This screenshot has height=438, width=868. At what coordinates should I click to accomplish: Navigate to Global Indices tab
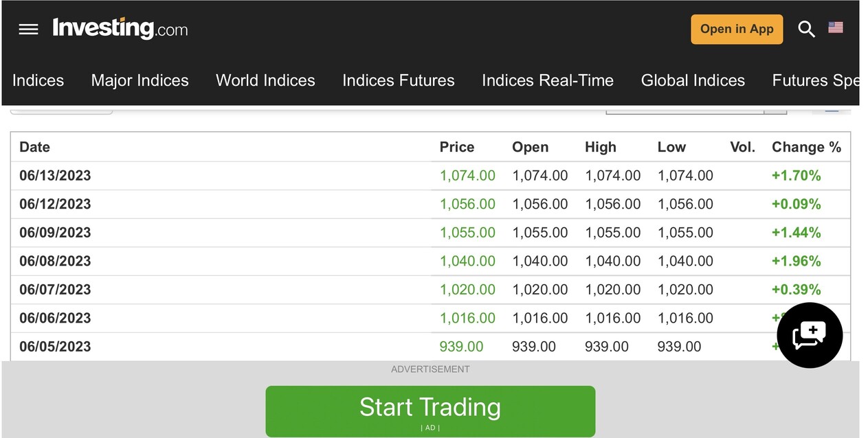click(693, 80)
